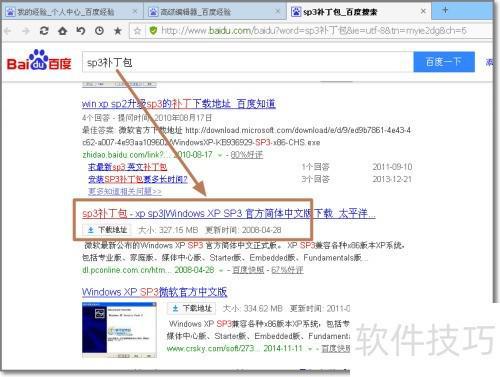Screen dimensions: 500x377
Task: Click the Windows XP SP3 installer thumbnail
Action: (119, 330)
